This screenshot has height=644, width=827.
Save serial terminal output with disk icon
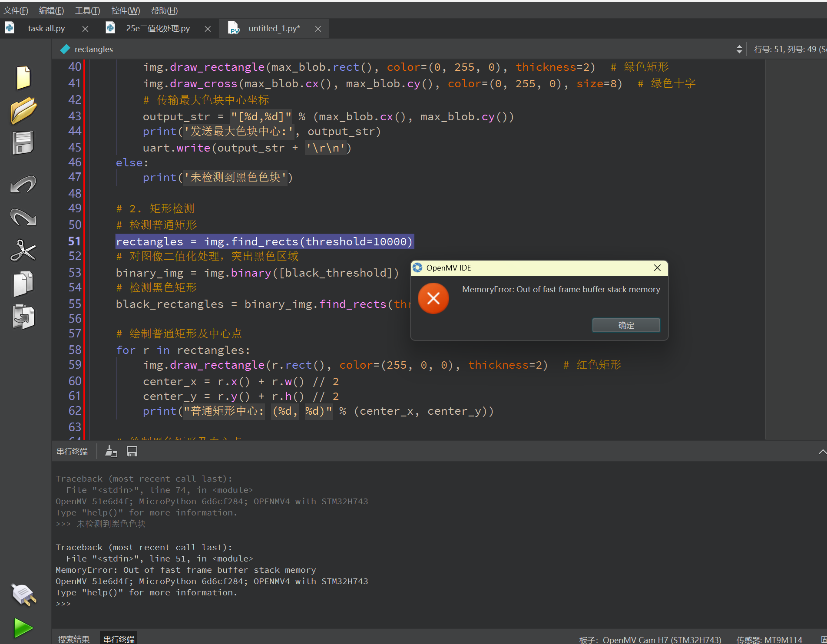tap(132, 452)
